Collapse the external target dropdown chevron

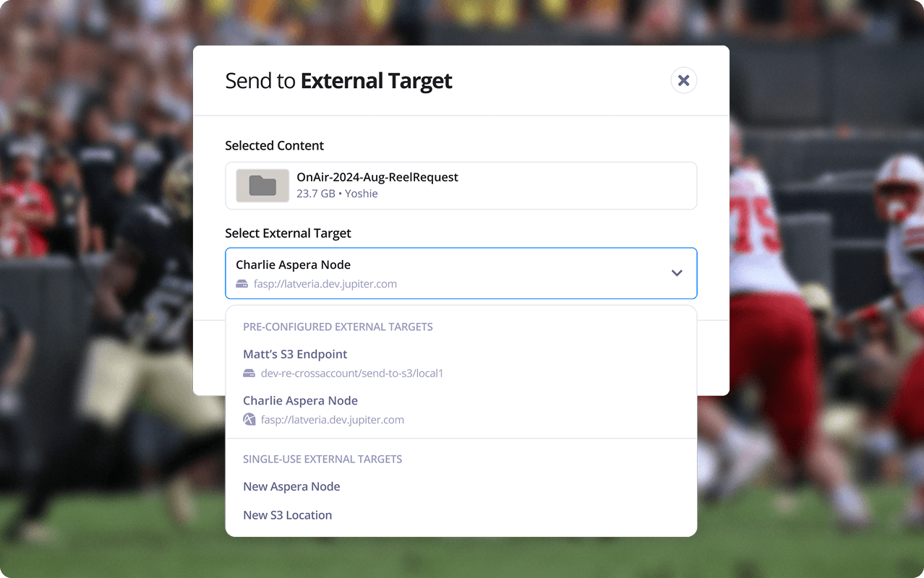(x=677, y=273)
